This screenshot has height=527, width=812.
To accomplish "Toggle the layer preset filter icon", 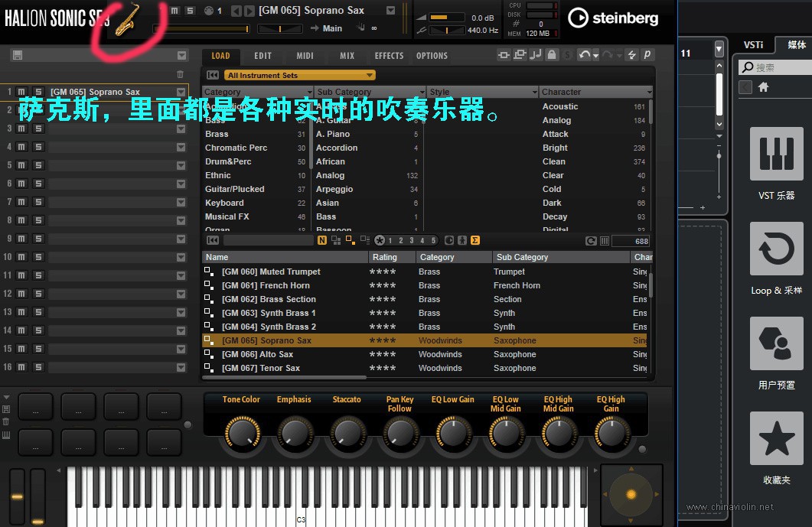I will [x=364, y=240].
